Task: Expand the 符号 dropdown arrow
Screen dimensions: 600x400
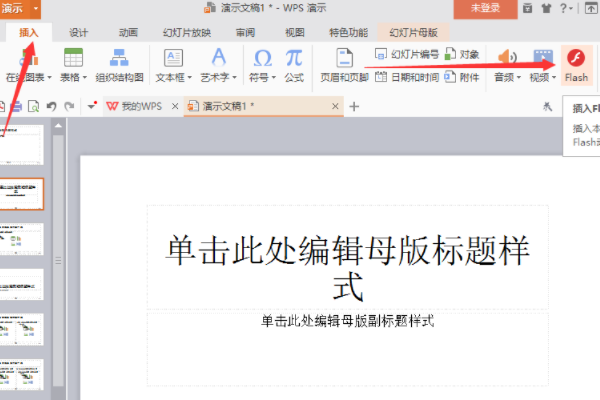Action: point(274,77)
